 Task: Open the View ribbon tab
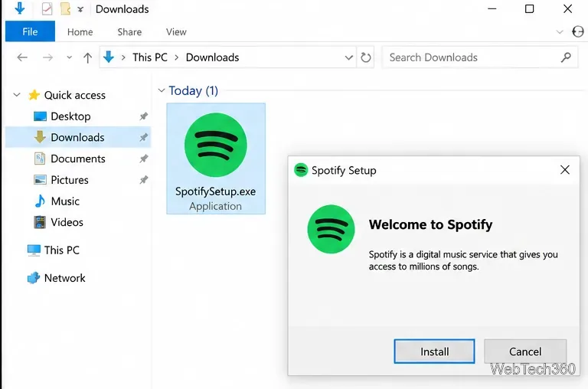tap(176, 32)
